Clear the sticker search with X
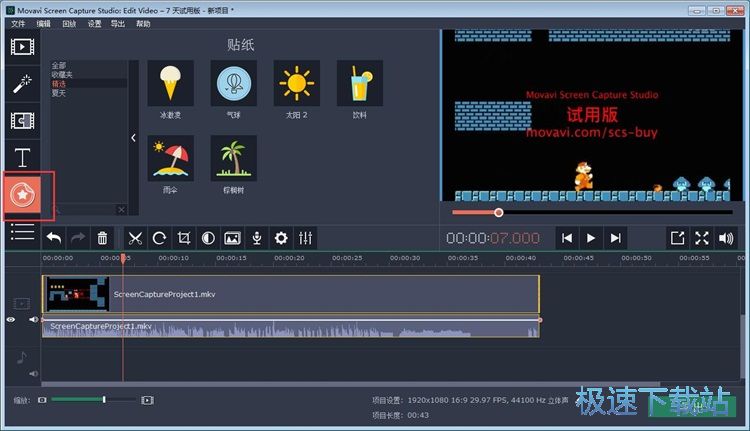This screenshot has height=431, width=750. 121,210
